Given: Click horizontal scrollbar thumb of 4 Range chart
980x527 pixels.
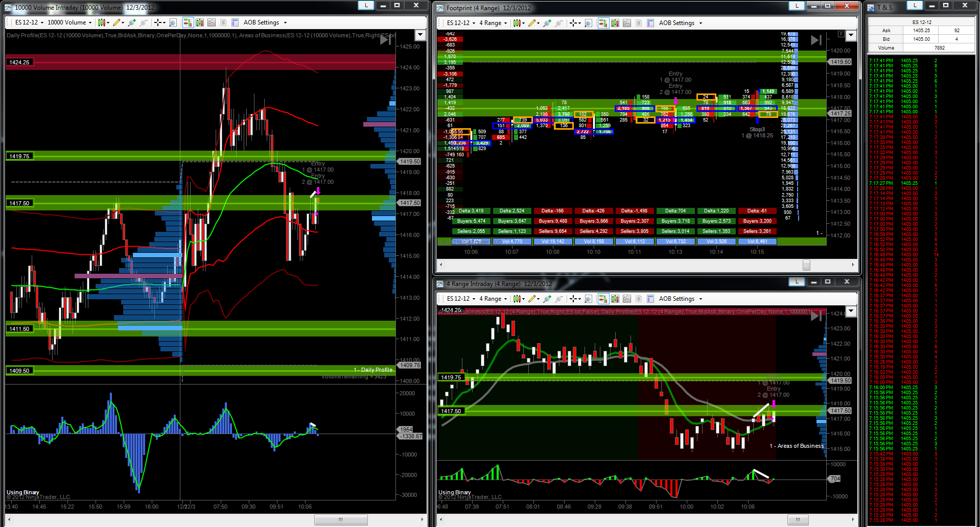Looking at the screenshot, I should point(798,520).
